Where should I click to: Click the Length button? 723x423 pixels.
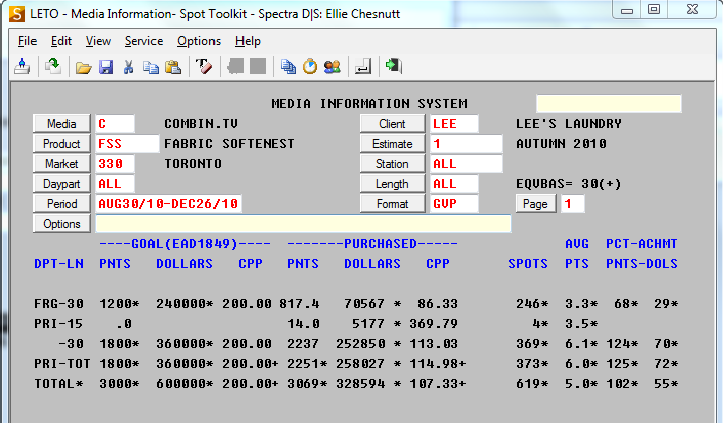pos(392,184)
